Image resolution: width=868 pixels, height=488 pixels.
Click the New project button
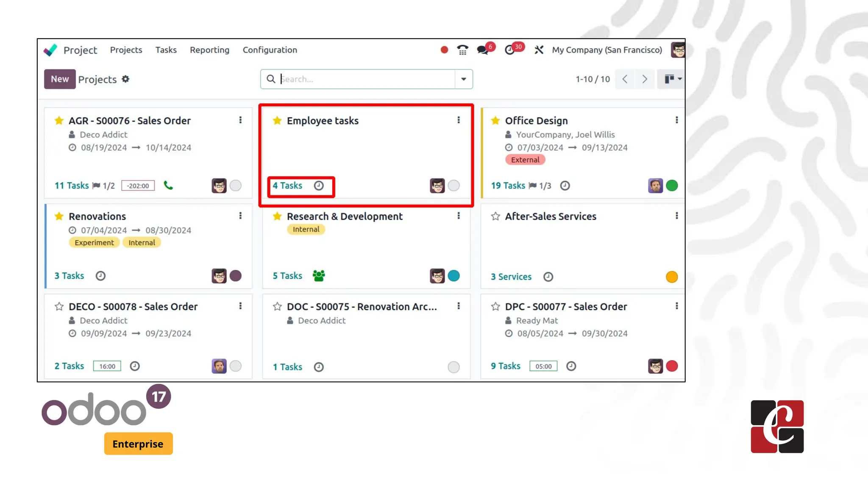60,79
